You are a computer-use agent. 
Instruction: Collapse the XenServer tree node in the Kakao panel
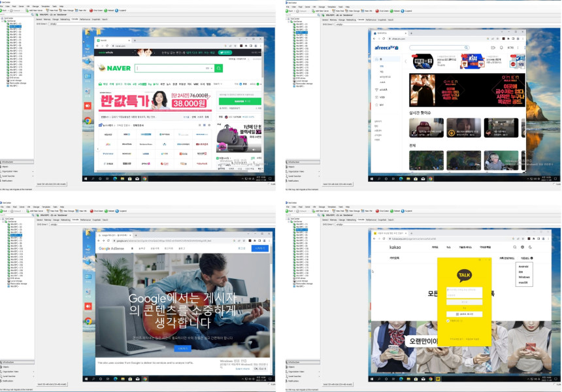point(289,221)
